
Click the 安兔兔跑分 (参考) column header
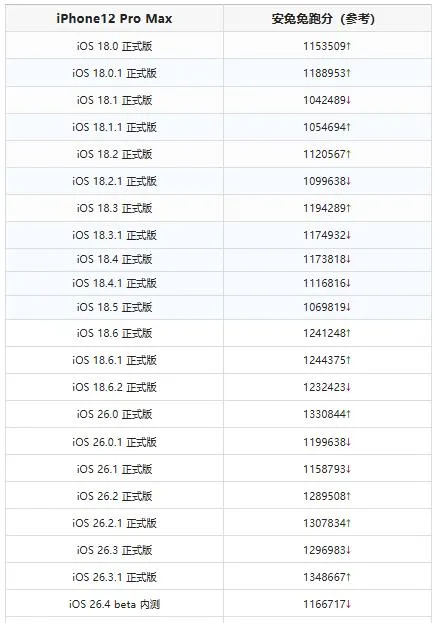(x=323, y=19)
